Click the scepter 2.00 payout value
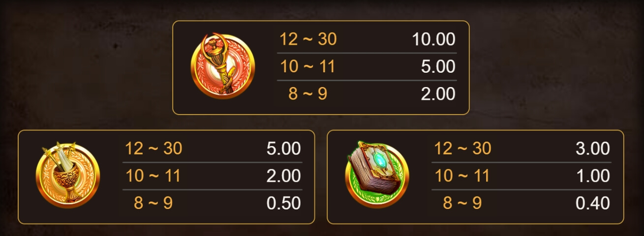The image size is (644, 236). (x=438, y=94)
